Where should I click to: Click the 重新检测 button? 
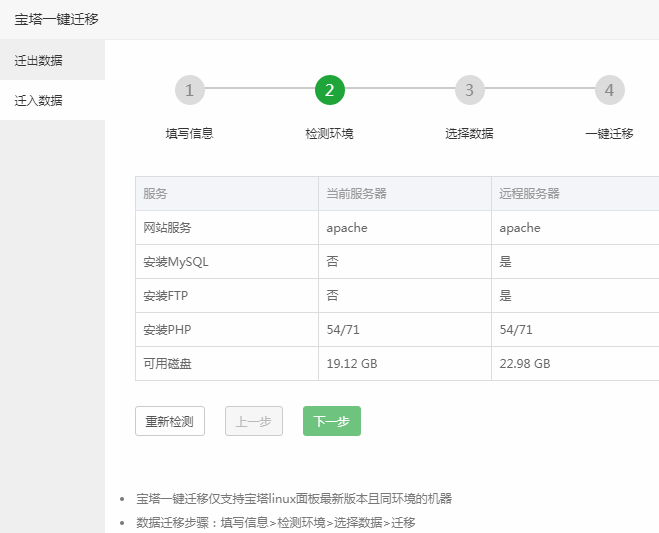170,421
